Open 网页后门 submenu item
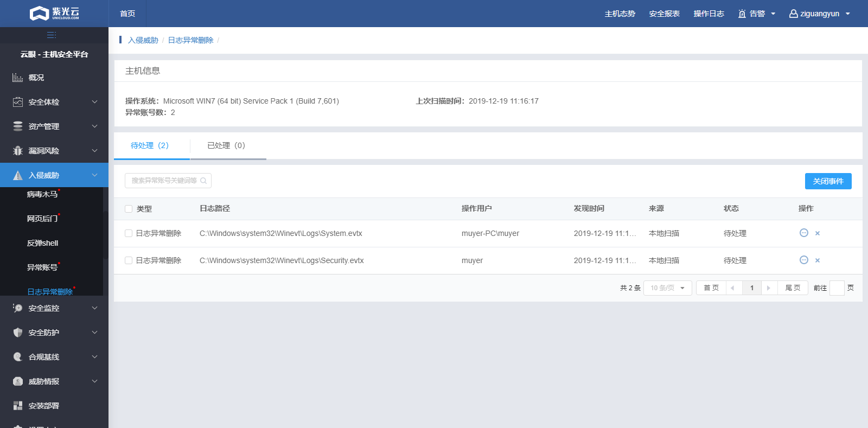868x428 pixels. pyautogui.click(x=42, y=219)
